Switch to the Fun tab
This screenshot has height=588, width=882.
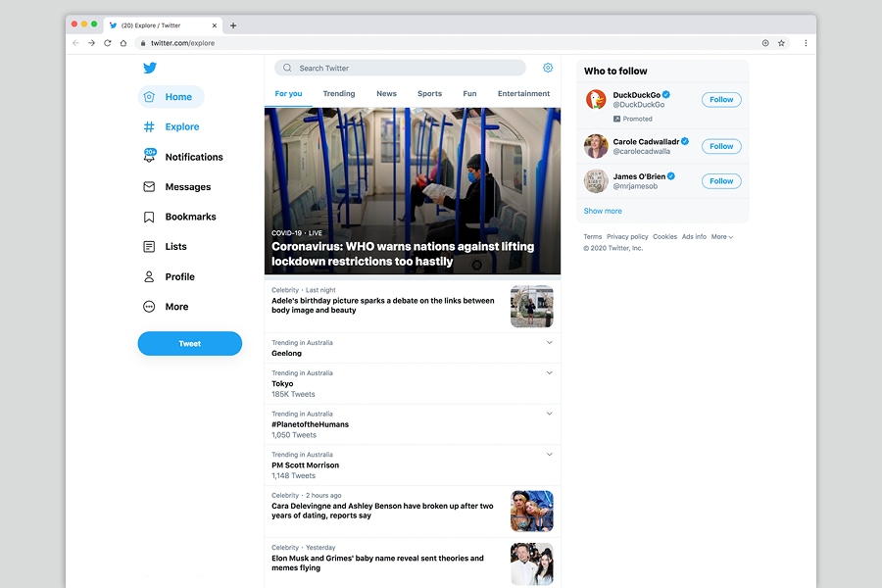tap(469, 93)
